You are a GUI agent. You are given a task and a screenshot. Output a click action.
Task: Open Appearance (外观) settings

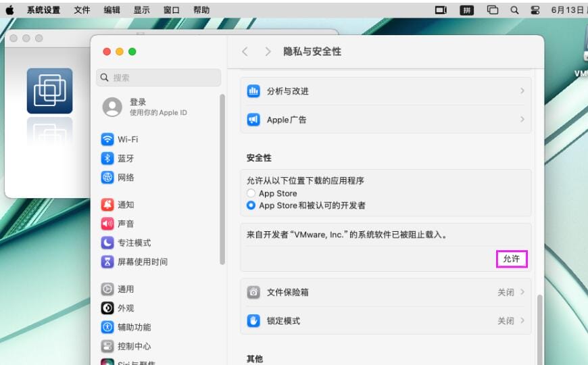coord(126,308)
